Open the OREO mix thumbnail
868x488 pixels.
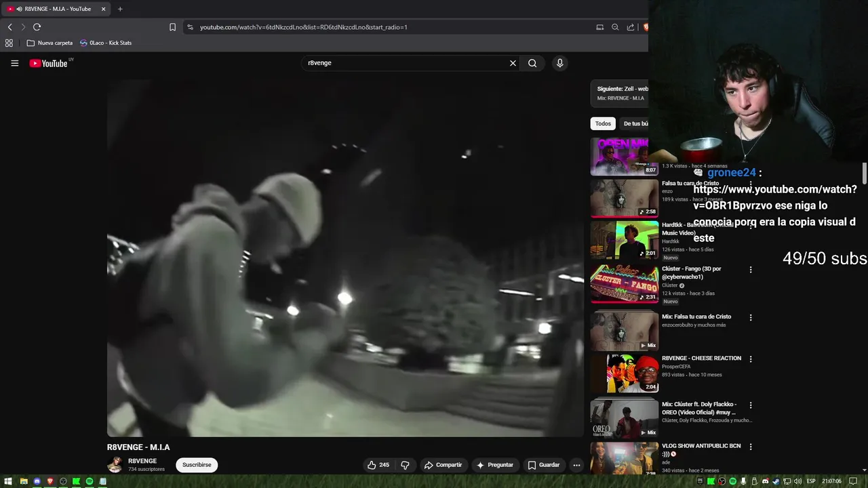pos(624,418)
